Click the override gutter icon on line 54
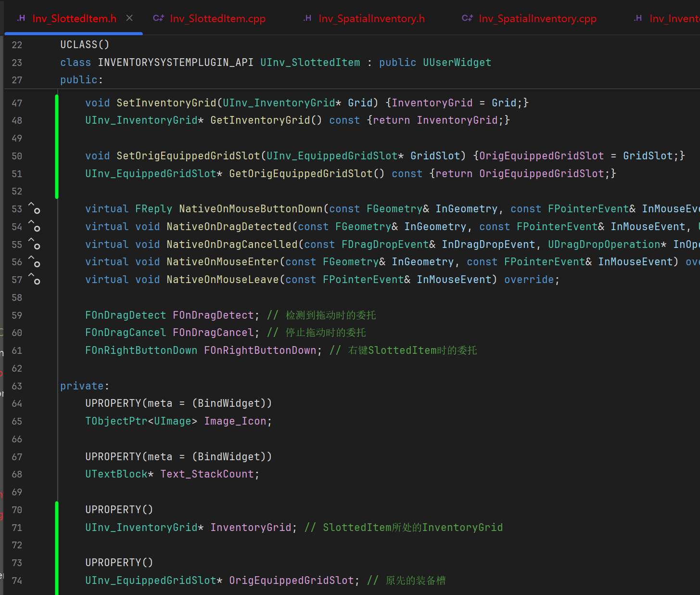The height and width of the screenshot is (595, 700). (34, 226)
